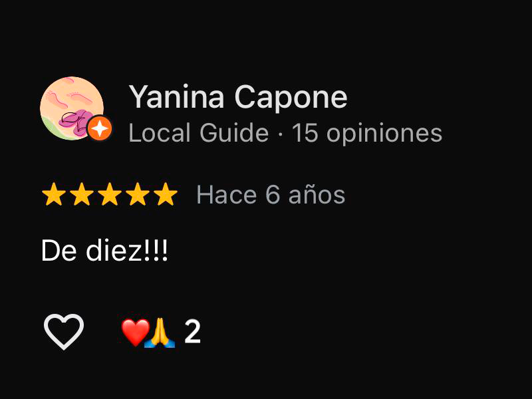Select the third rating star
The width and height of the screenshot is (532, 399).
click(x=110, y=194)
